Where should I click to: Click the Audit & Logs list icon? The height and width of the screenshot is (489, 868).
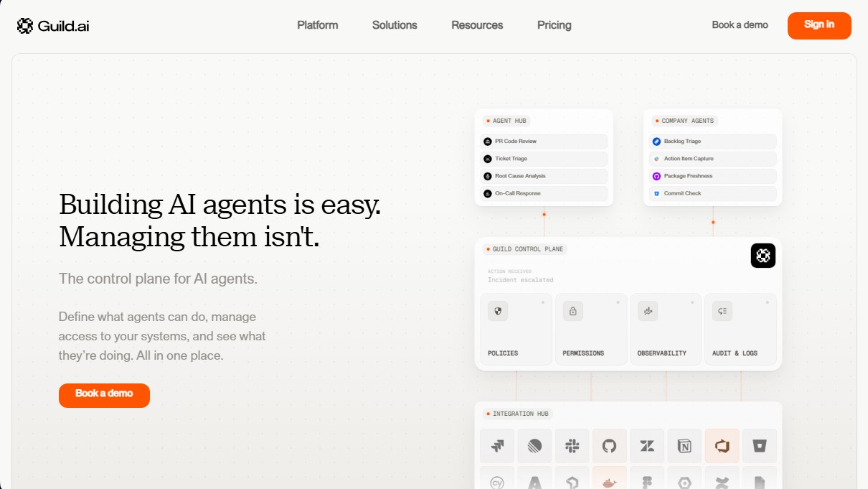pos(722,311)
